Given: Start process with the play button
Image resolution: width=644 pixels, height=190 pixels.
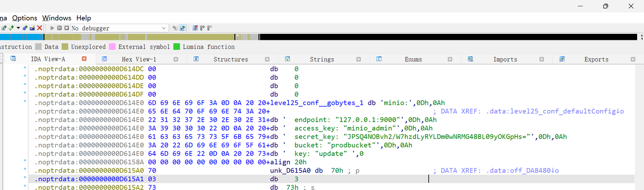Looking at the screenshot, I should pos(52,28).
